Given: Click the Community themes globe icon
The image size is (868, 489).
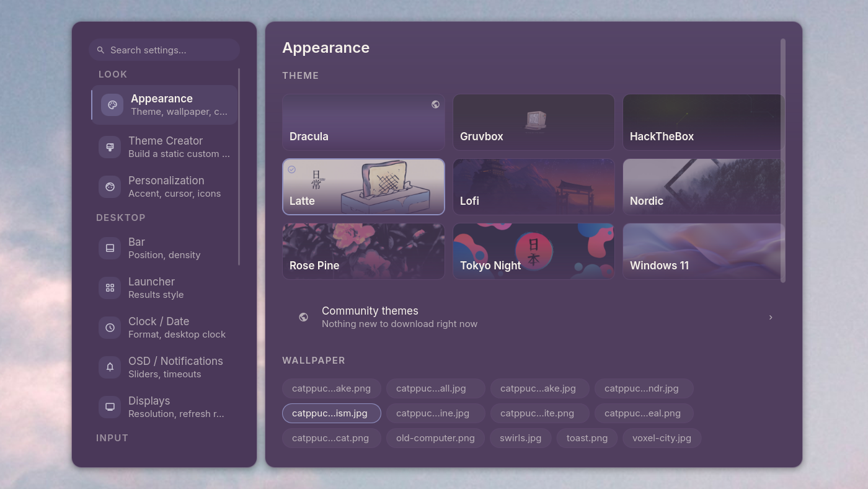Looking at the screenshot, I should click(303, 317).
